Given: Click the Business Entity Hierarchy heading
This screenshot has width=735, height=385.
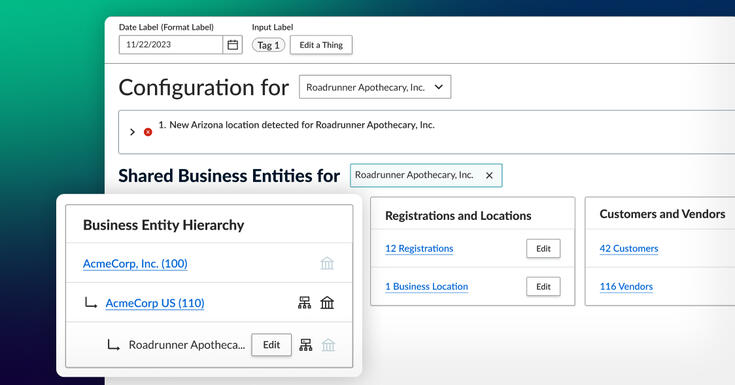Looking at the screenshot, I should 164,225.
